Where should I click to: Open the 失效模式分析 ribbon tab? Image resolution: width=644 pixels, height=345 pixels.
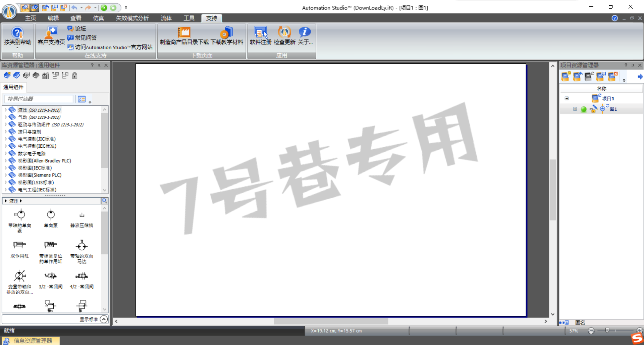click(132, 18)
